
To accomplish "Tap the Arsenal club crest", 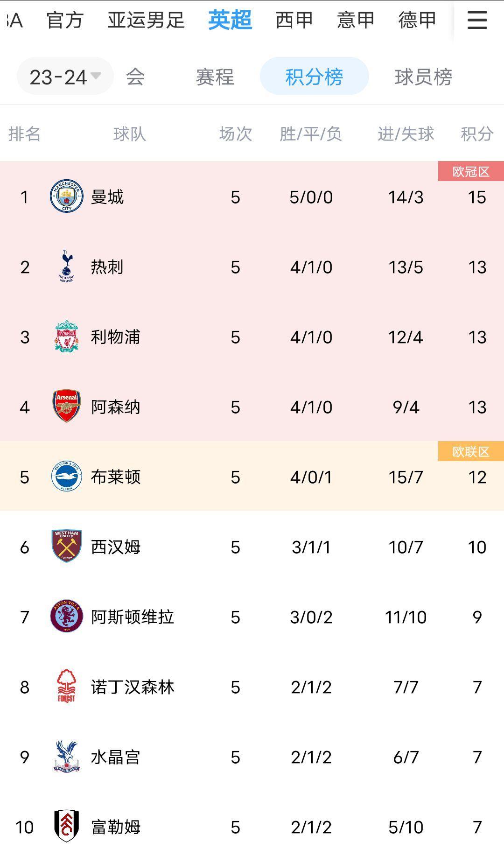I will point(66,407).
